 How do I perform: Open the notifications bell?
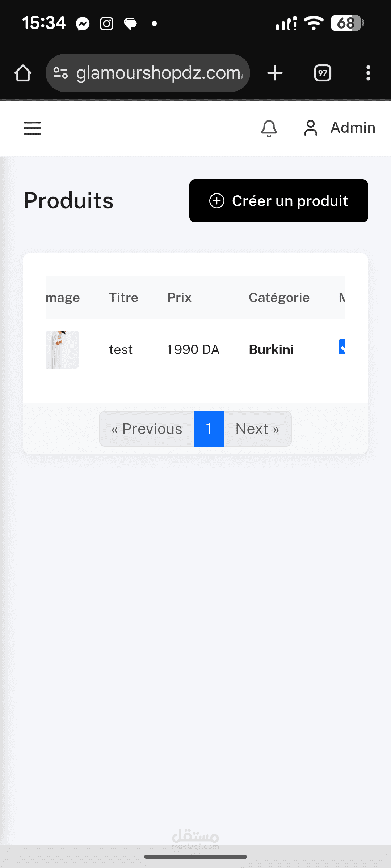269,128
